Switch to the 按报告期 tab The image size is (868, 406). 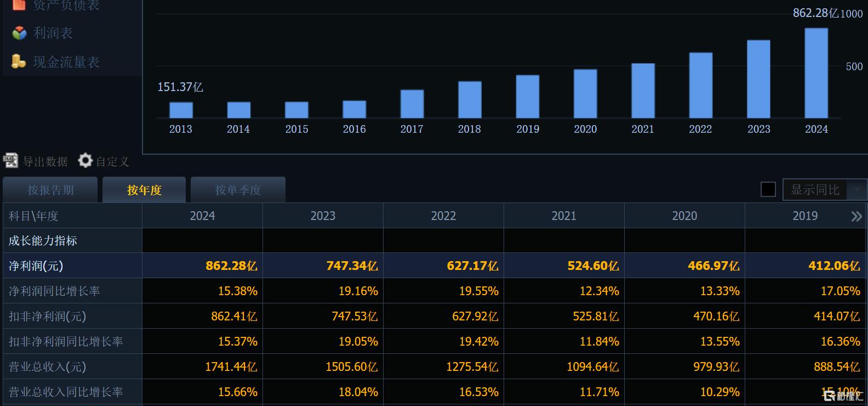pyautogui.click(x=50, y=190)
